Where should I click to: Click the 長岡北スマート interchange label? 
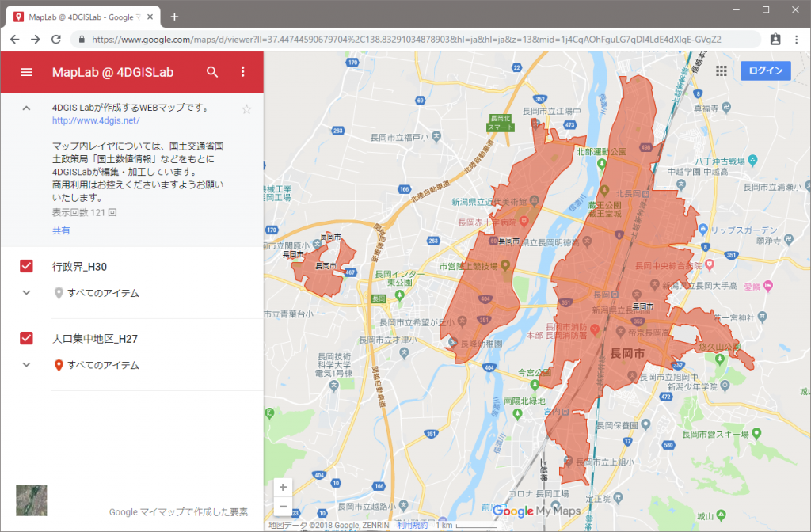501,123
